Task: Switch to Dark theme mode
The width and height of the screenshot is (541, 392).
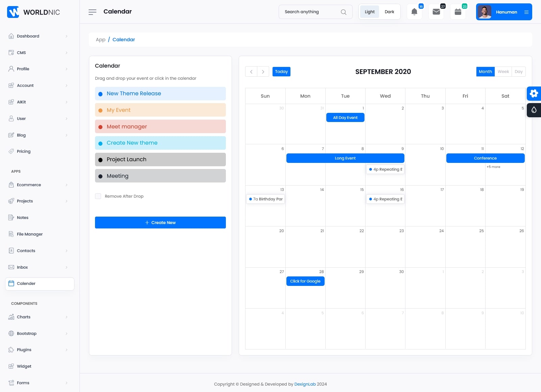Action: point(389,12)
